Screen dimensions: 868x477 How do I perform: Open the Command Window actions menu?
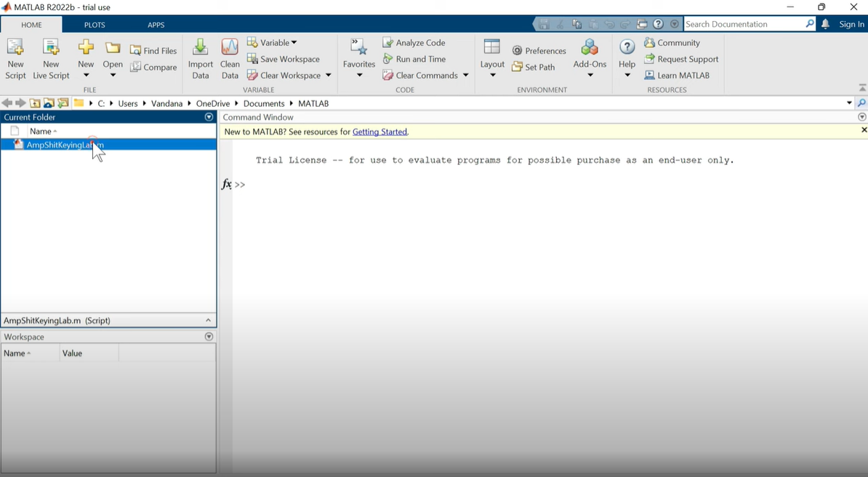(x=862, y=117)
